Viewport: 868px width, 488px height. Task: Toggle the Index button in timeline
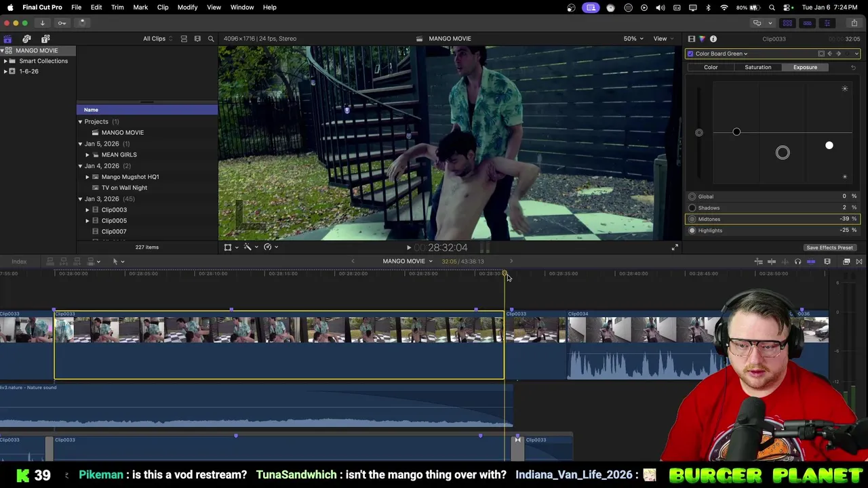coord(19,262)
